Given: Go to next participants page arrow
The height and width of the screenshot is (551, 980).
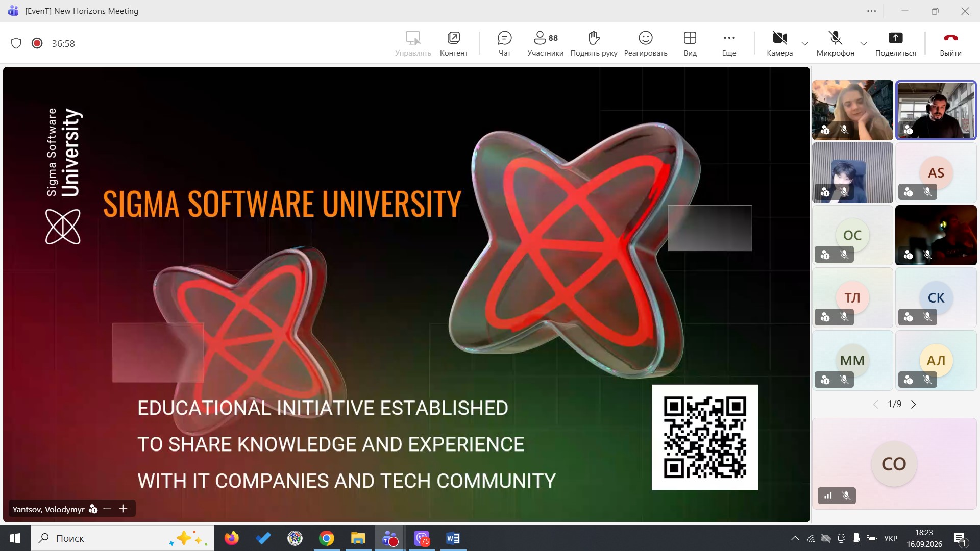Looking at the screenshot, I should 914,405.
